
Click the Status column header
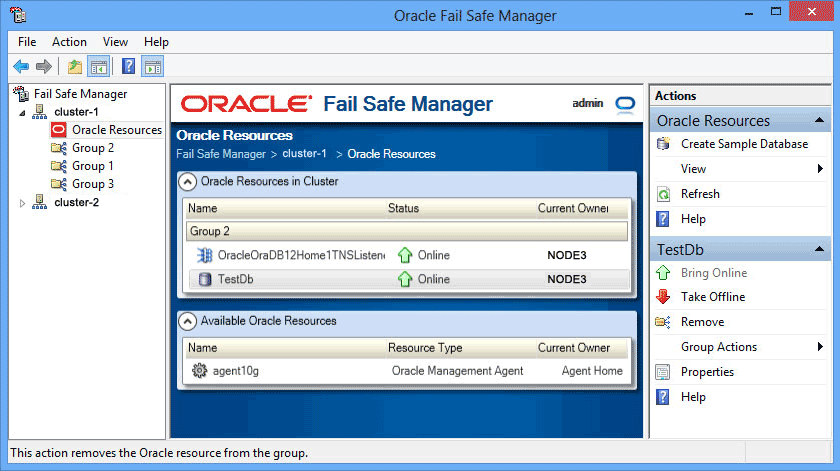(x=403, y=208)
